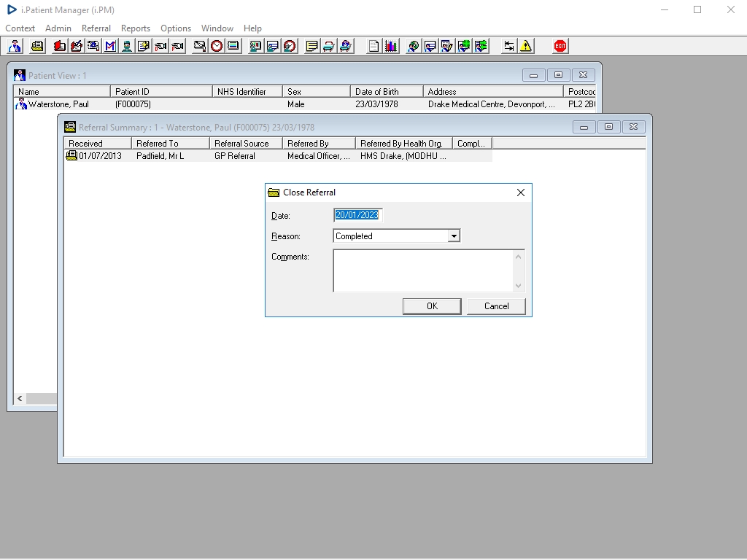Minimize the Patient View window
Viewport: 747px width, 560px height.
[533, 75]
